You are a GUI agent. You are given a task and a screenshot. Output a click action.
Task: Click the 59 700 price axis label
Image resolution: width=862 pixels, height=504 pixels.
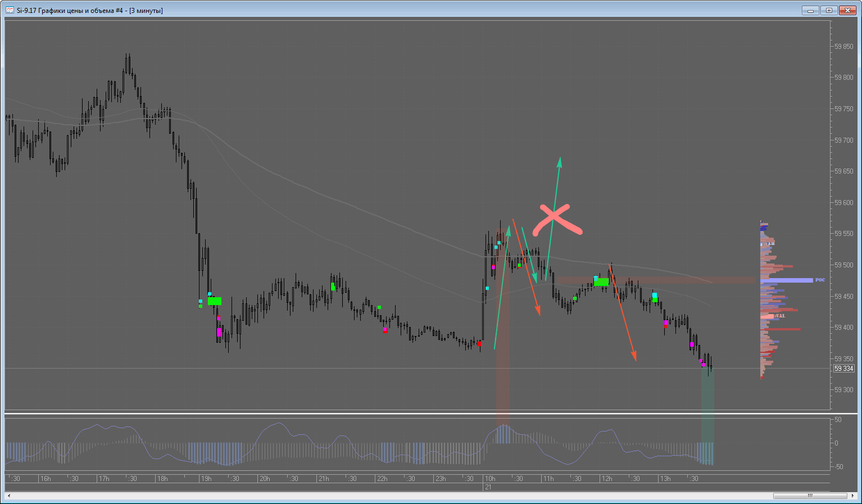coord(844,140)
